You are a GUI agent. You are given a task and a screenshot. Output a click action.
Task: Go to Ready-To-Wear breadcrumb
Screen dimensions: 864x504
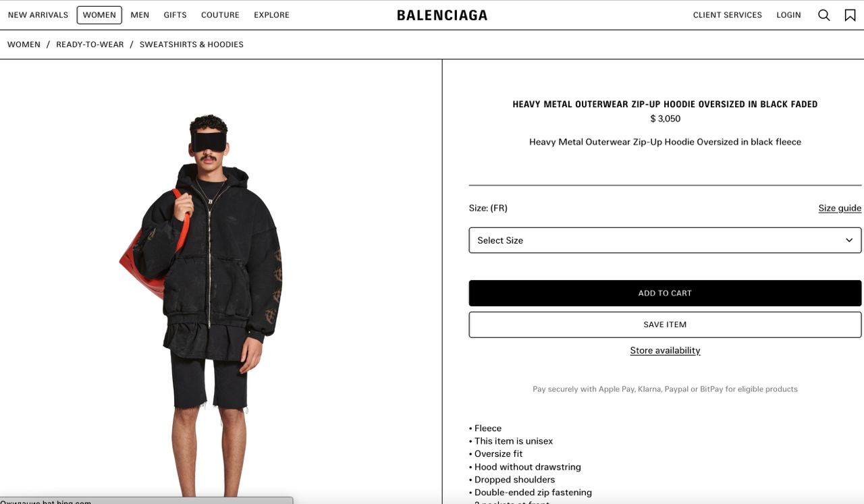tap(90, 45)
